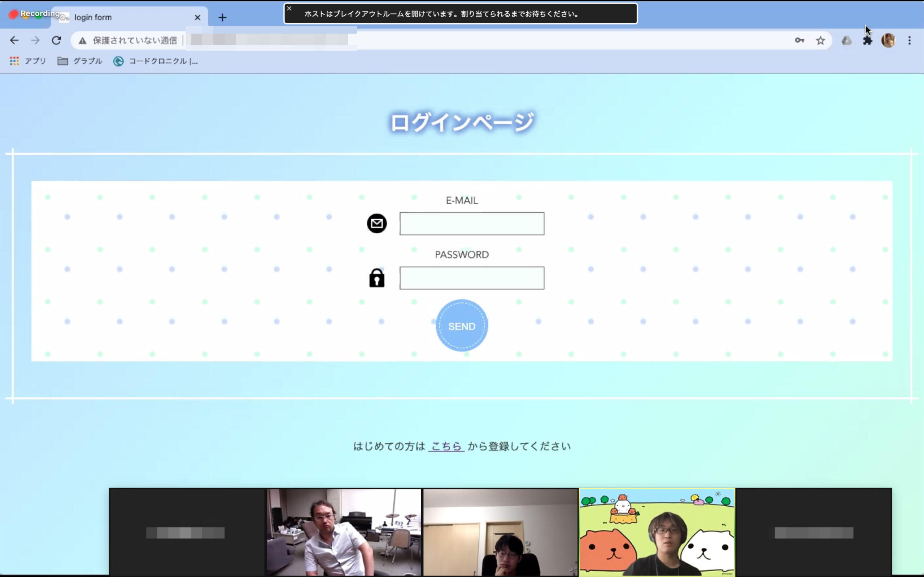Open the アプリ apps shortcut
Screen dimensions: 924x577
tap(28, 61)
